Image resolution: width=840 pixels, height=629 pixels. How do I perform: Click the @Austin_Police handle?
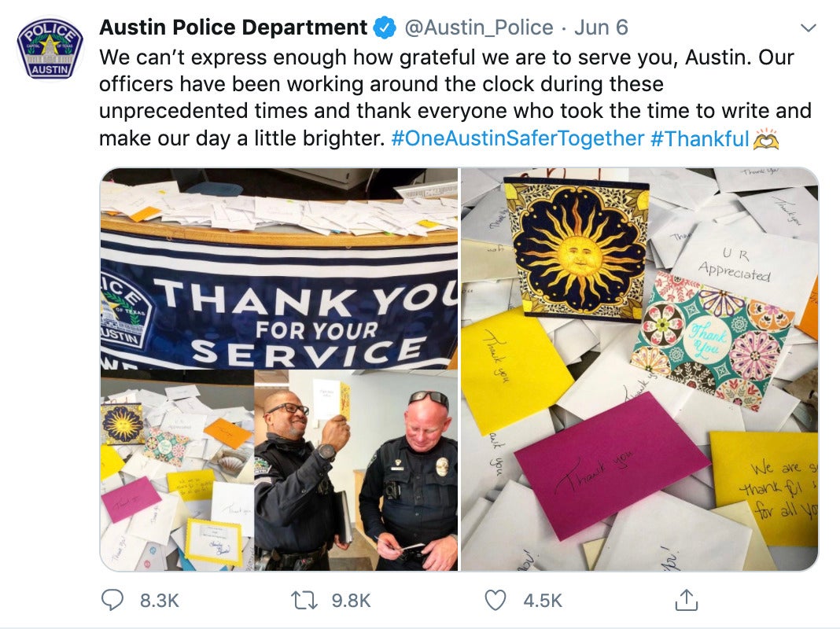pos(478,28)
